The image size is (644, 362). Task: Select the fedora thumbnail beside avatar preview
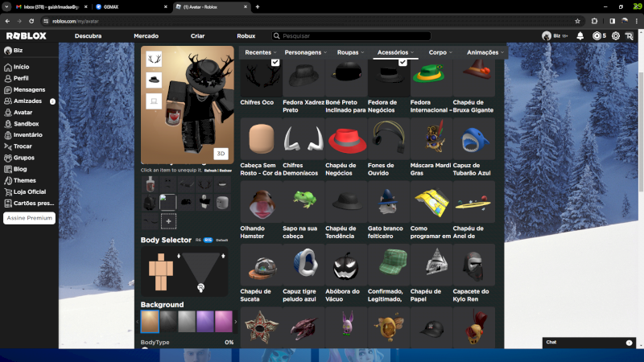pyautogui.click(x=154, y=80)
